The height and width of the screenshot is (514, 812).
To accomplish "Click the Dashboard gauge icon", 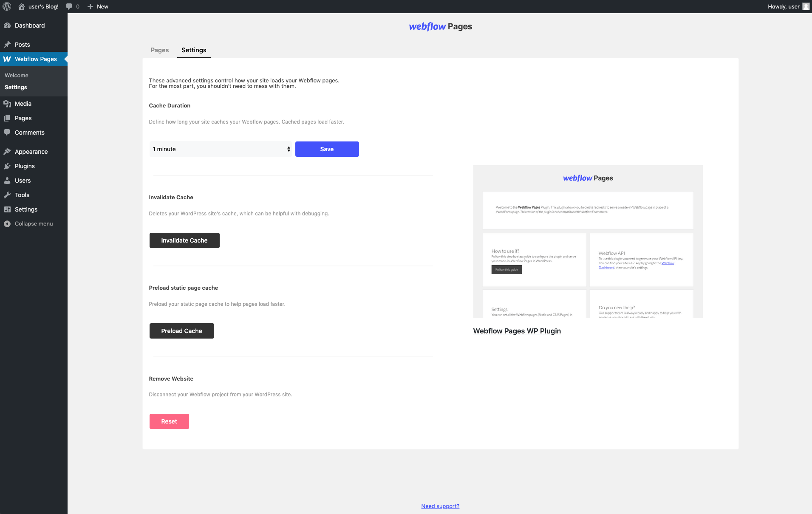I will (x=7, y=25).
